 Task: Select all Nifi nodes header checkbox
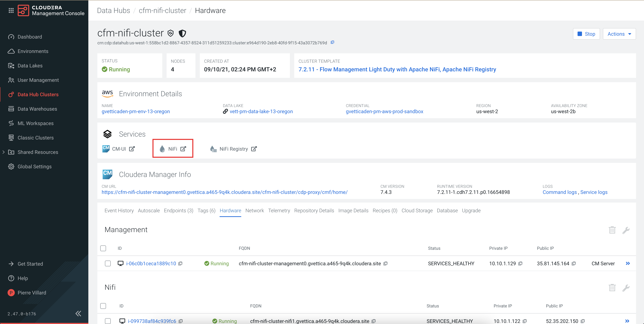point(103,306)
